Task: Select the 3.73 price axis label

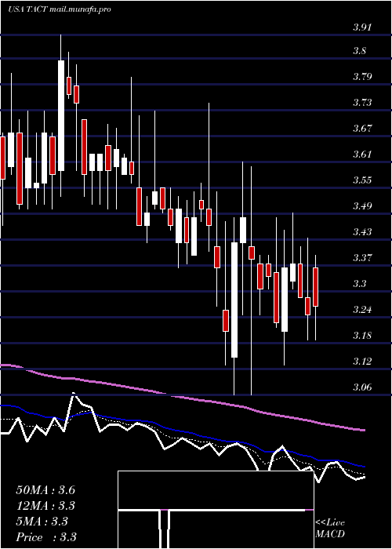Action: pyautogui.click(x=362, y=103)
